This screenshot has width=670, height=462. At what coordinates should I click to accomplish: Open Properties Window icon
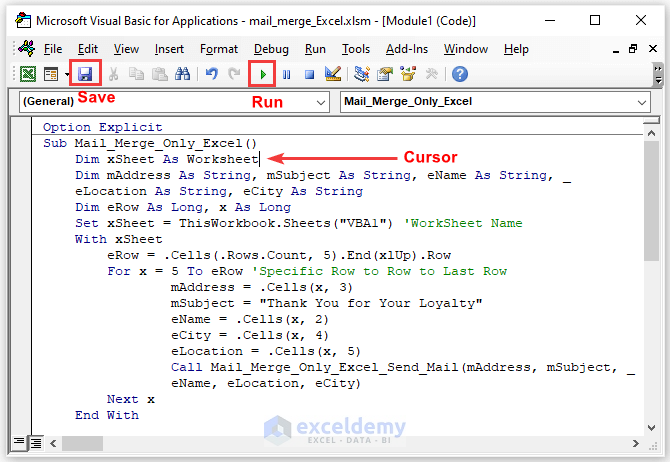pyautogui.click(x=385, y=74)
